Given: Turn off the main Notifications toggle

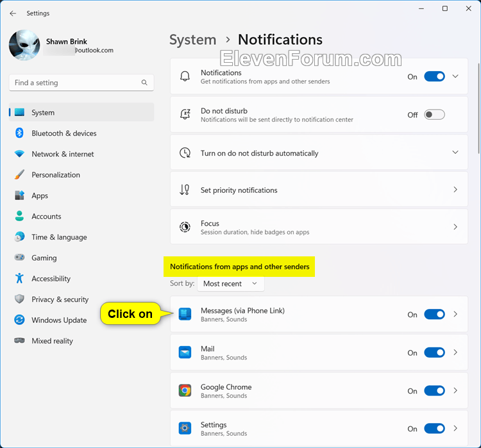Looking at the screenshot, I should tap(434, 76).
